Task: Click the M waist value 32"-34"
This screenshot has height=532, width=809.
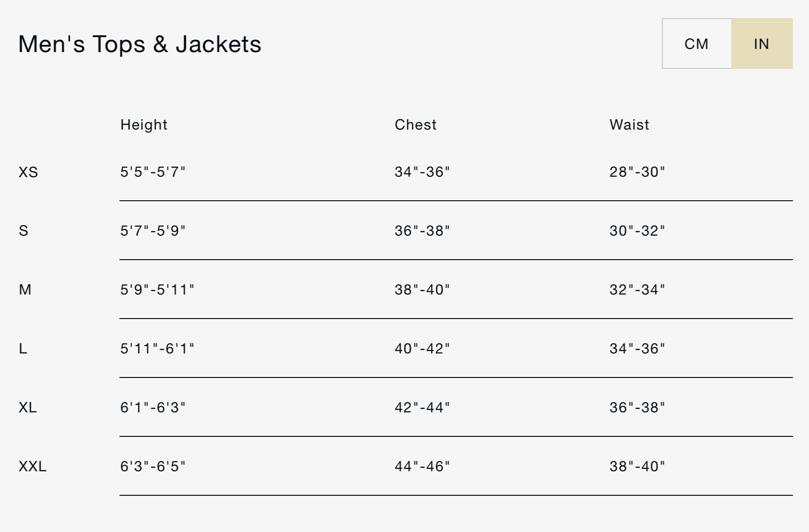Action: tap(637, 290)
